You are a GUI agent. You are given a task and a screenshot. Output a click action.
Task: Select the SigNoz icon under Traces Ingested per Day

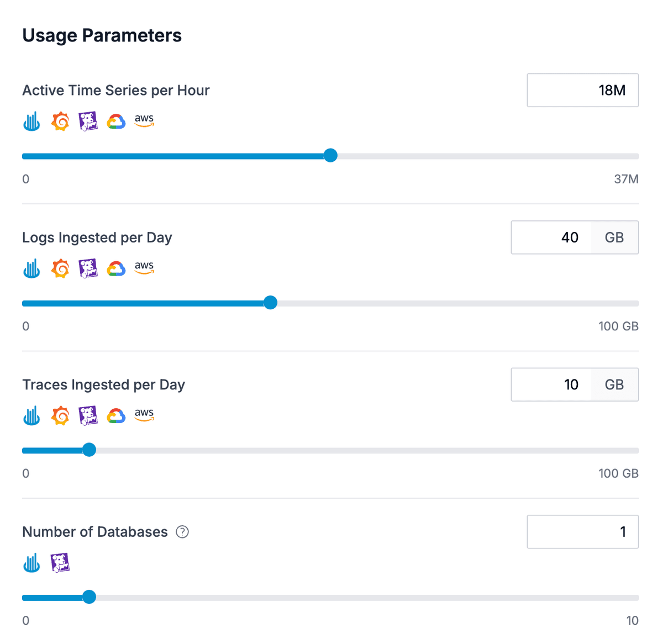31,415
